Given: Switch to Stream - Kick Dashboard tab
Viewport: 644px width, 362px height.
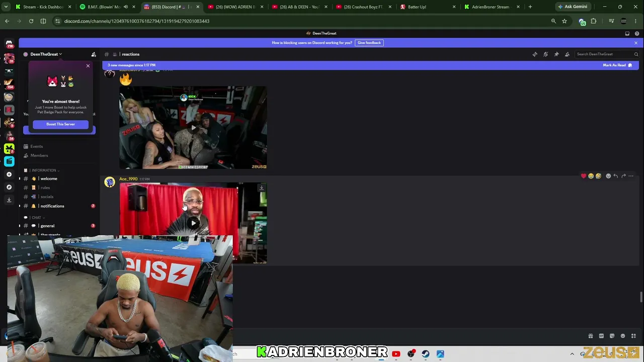Looking at the screenshot, I should pyautogui.click(x=43, y=7).
